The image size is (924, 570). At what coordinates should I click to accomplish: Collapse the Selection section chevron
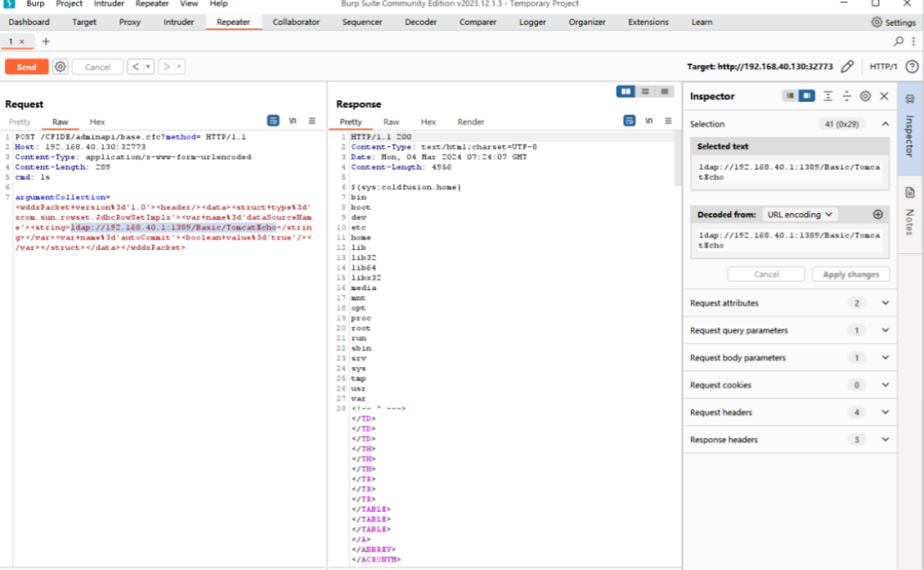[x=885, y=124]
